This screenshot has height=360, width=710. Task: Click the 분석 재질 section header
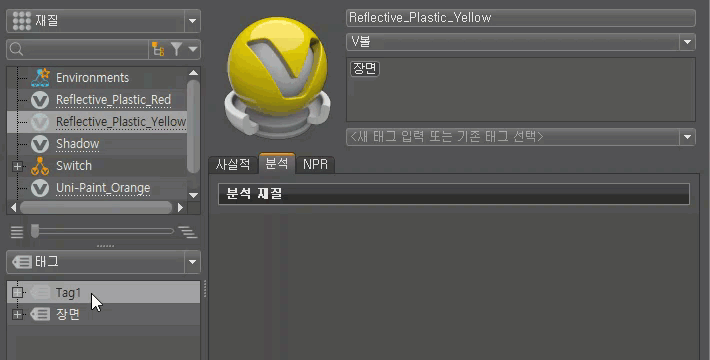pos(454,194)
